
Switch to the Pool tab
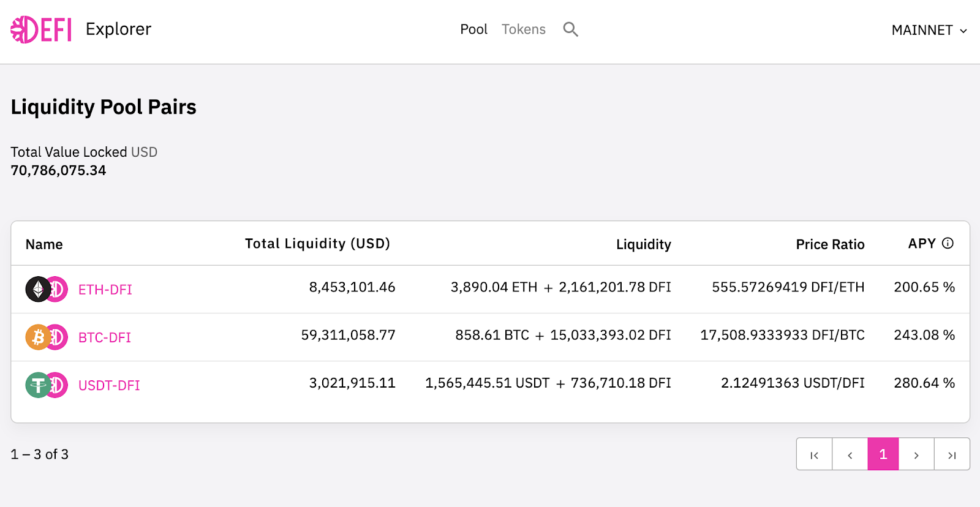click(473, 29)
